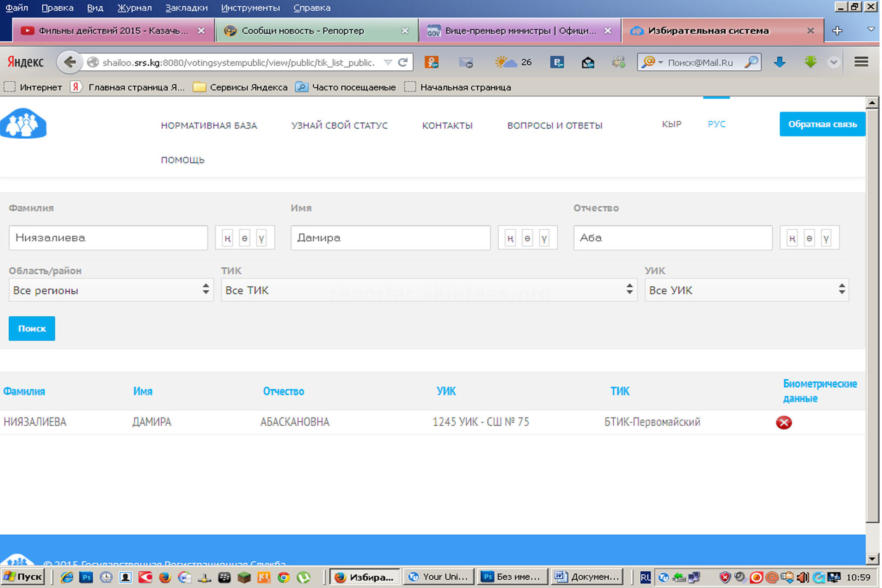Switch site language to РУС
This screenshot has width=882, height=588.
click(x=716, y=124)
